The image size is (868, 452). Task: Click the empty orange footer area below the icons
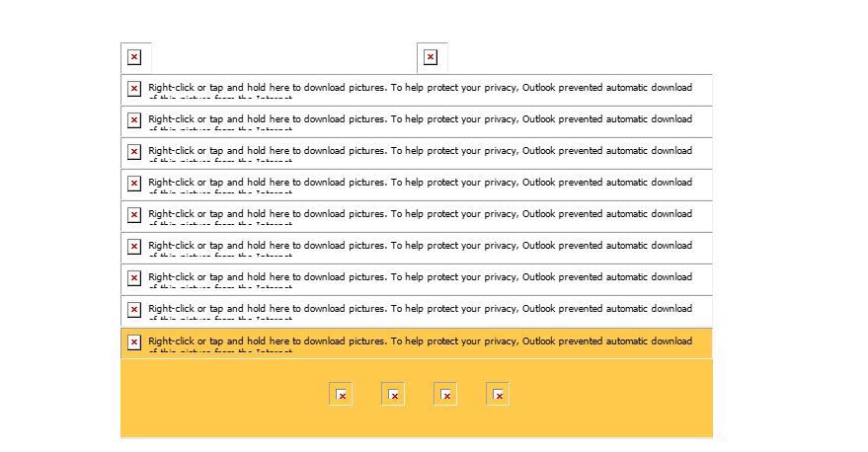coord(417,423)
